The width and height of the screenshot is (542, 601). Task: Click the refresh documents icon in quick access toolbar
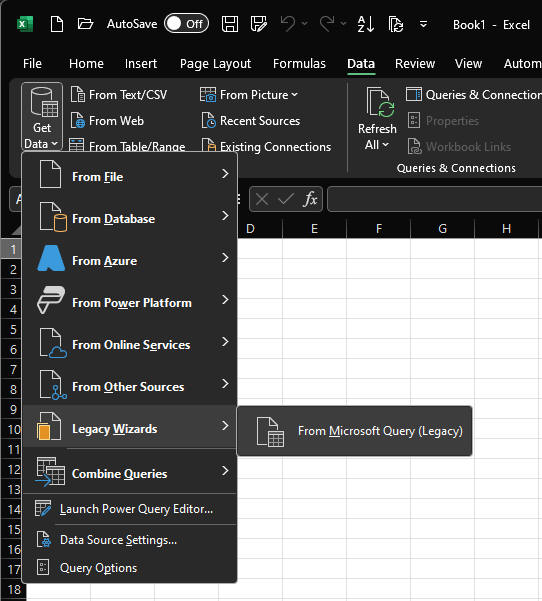coord(396,24)
